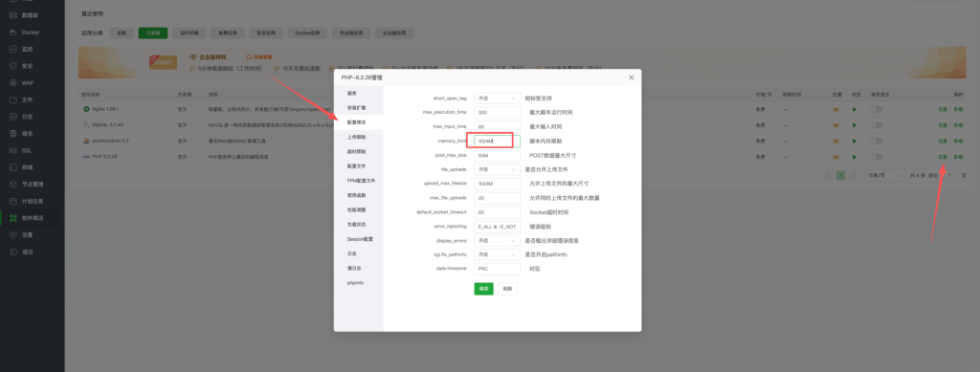
Task: Open the MySQL row folder location icon
Action: 836,125
